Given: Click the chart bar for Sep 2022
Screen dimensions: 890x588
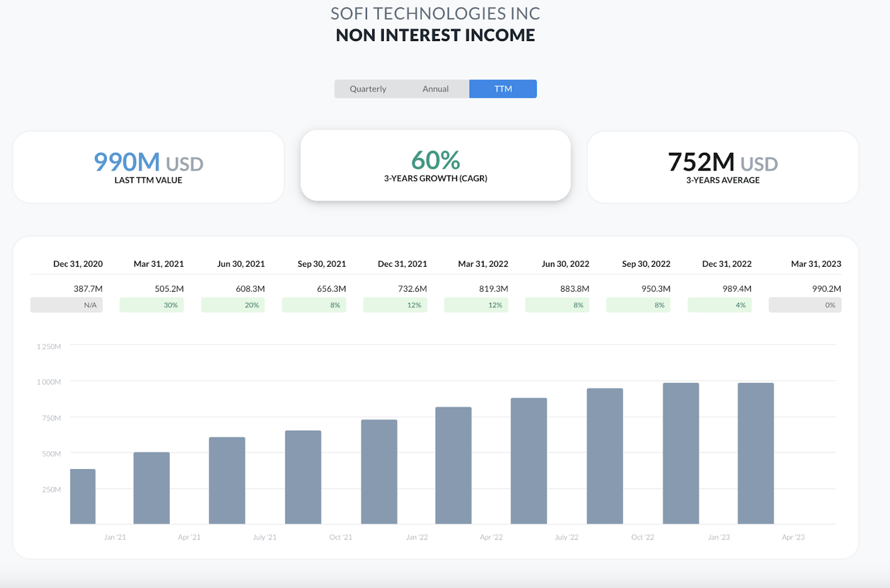Looking at the screenshot, I should 605,456.
